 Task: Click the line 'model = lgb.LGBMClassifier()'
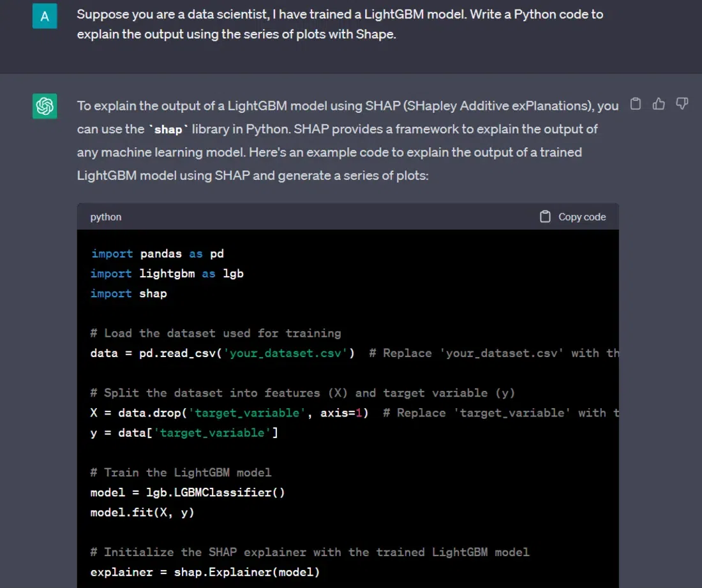[x=188, y=492]
